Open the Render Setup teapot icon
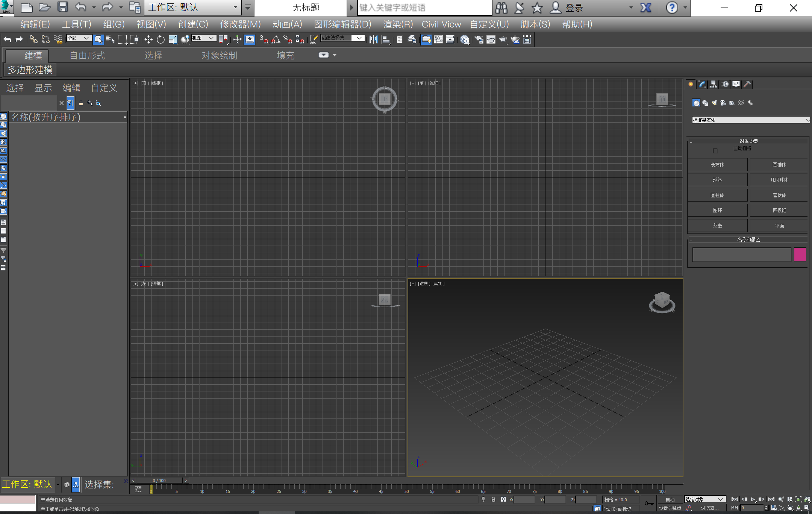 [x=479, y=39]
